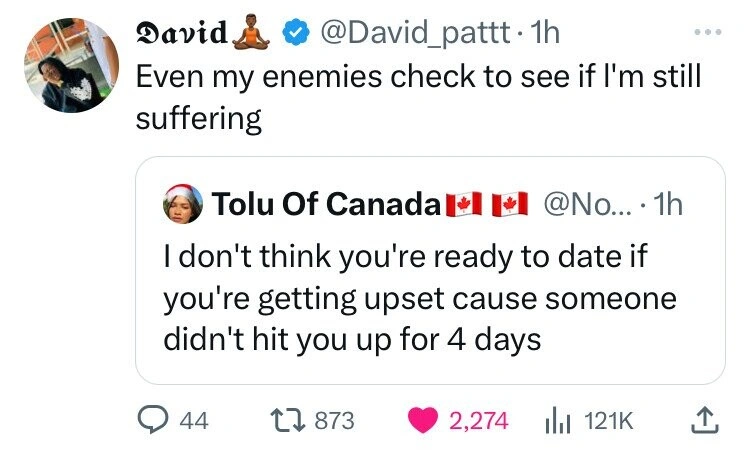This screenshot has height=450, width=750.
Task: Click the 44 replies count
Action: pos(194,421)
